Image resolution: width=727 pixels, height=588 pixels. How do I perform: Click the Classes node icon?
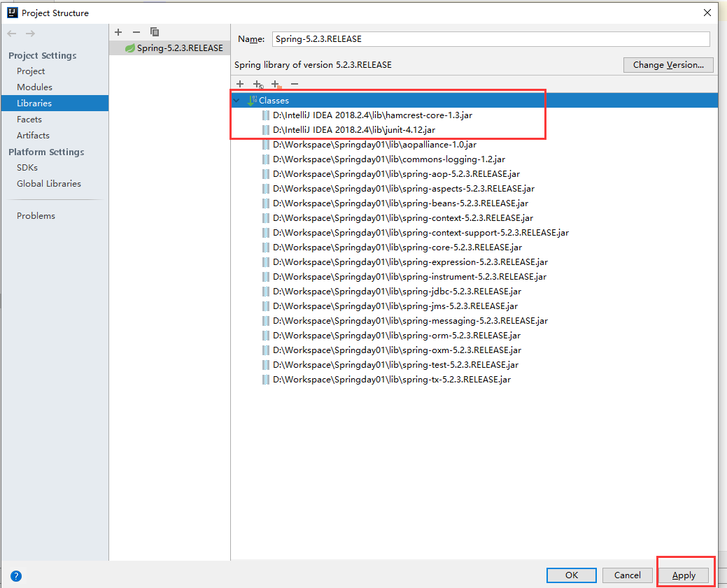[x=252, y=100]
